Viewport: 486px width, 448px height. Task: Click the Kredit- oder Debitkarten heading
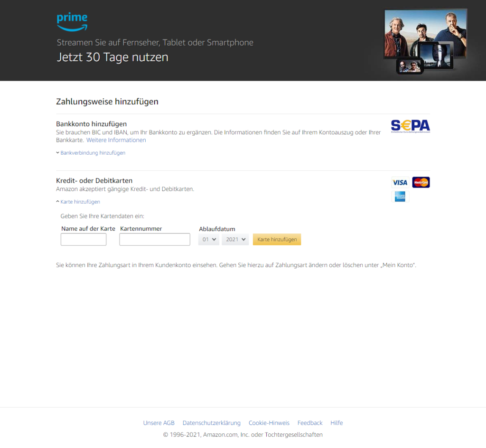click(94, 181)
